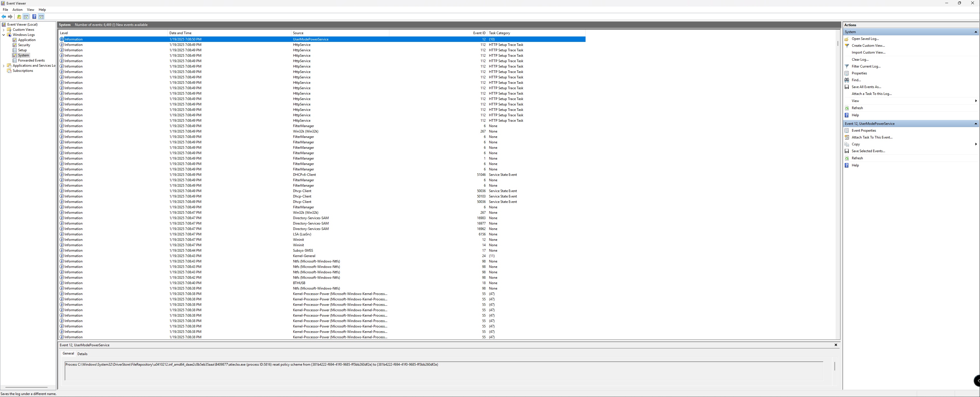The image size is (980, 397).
Task: Toggle the Show/Hide Console Tree toolbar icon
Action: 26,17
